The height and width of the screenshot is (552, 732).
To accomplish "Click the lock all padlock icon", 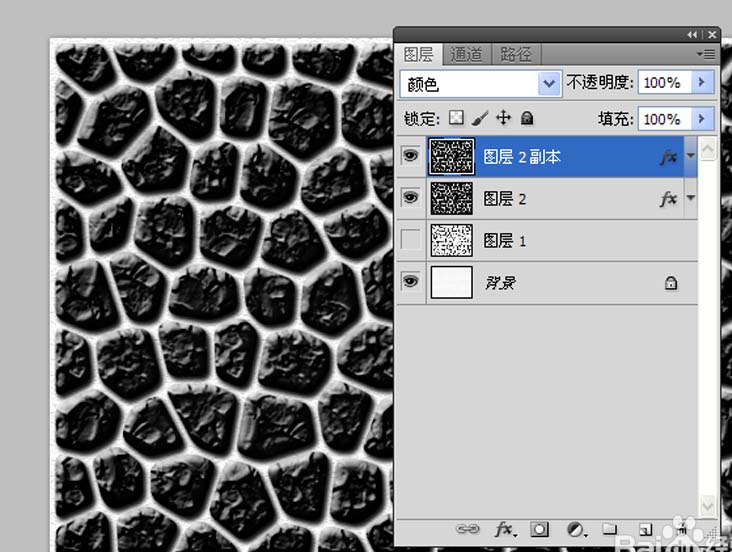I will coord(527,118).
